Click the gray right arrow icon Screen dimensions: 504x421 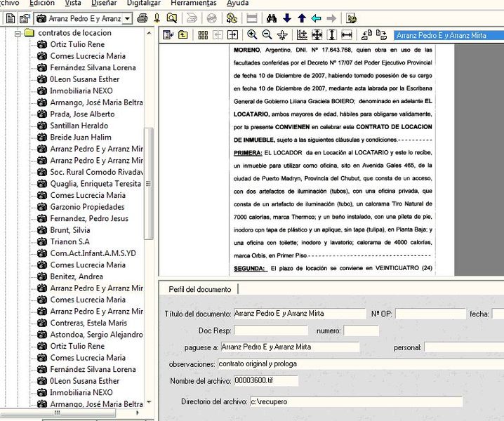coord(331,18)
